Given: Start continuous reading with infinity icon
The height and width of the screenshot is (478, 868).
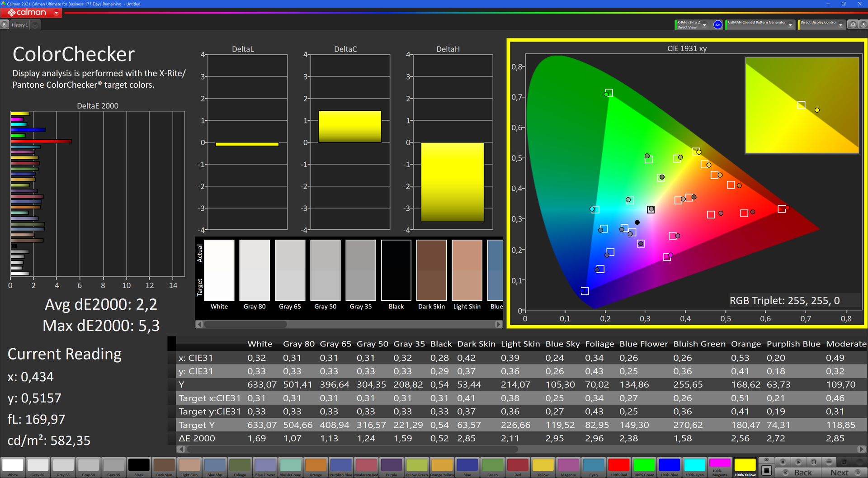Looking at the screenshot, I should 829,462.
